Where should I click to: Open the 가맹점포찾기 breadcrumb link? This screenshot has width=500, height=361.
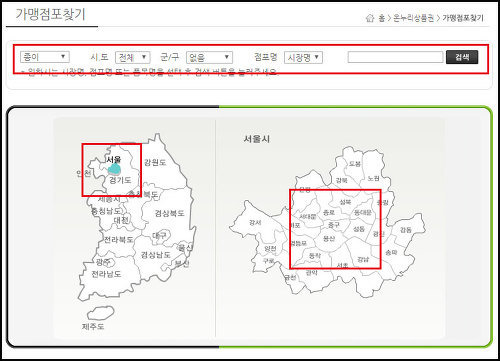pyautogui.click(x=463, y=18)
